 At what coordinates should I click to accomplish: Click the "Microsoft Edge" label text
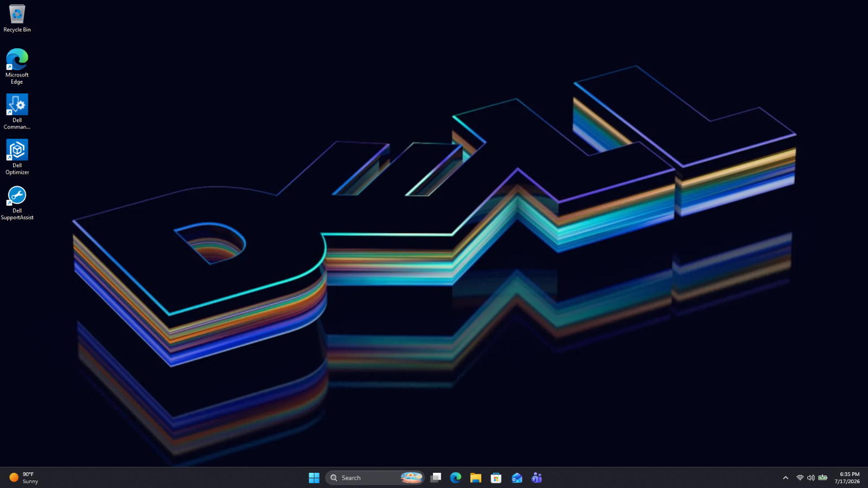pos(17,79)
